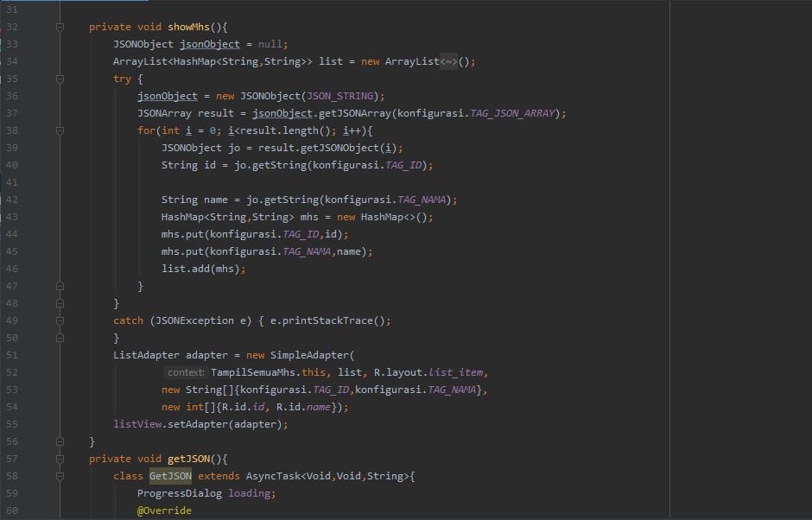This screenshot has height=520, width=812.
Task: Click line number 41 in the gutter
Action: 12,182
